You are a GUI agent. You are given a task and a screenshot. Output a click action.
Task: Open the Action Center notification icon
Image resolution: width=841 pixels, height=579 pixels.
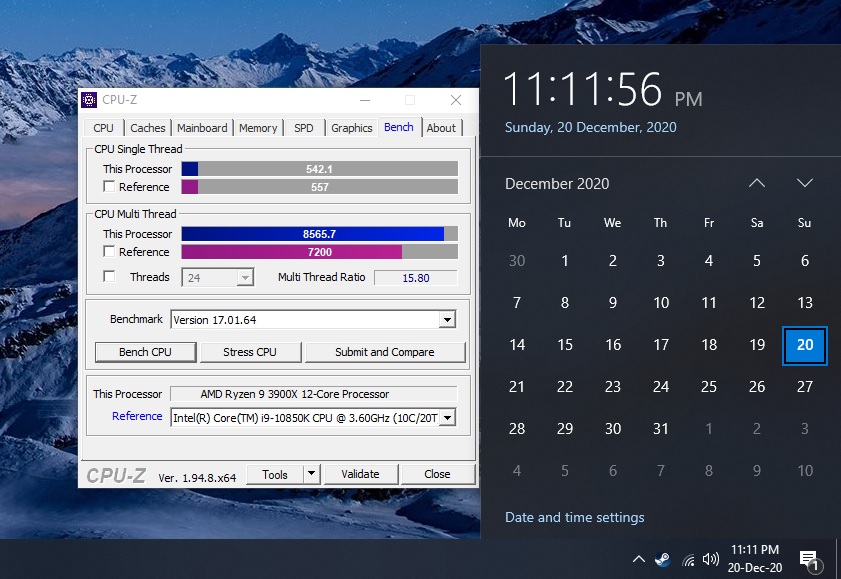tap(809, 560)
